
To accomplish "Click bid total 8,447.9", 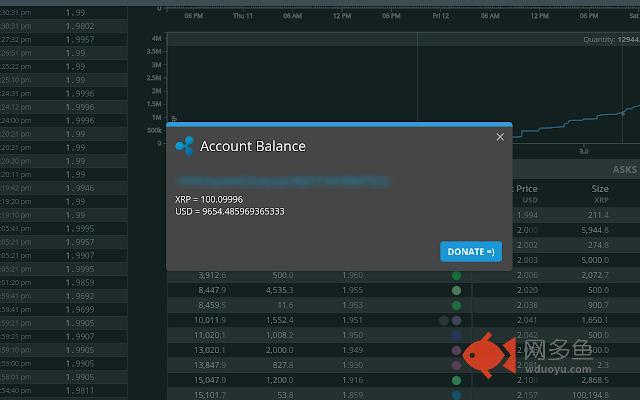I will 212,290.
